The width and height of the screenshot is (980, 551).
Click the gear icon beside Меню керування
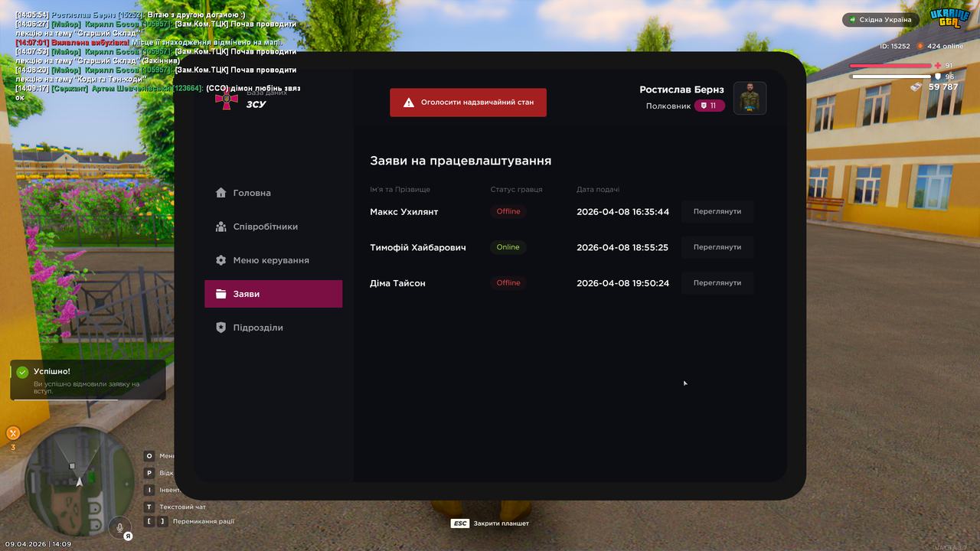pyautogui.click(x=221, y=260)
